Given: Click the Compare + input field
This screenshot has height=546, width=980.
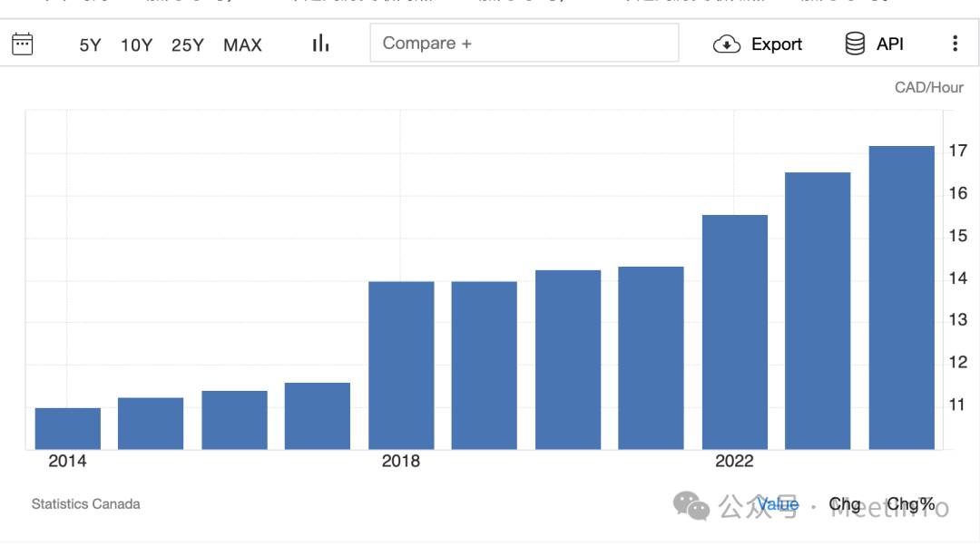Looking at the screenshot, I should tap(524, 43).
